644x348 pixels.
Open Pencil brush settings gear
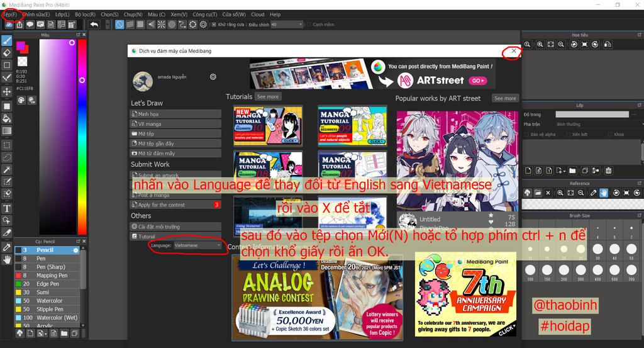75,250
